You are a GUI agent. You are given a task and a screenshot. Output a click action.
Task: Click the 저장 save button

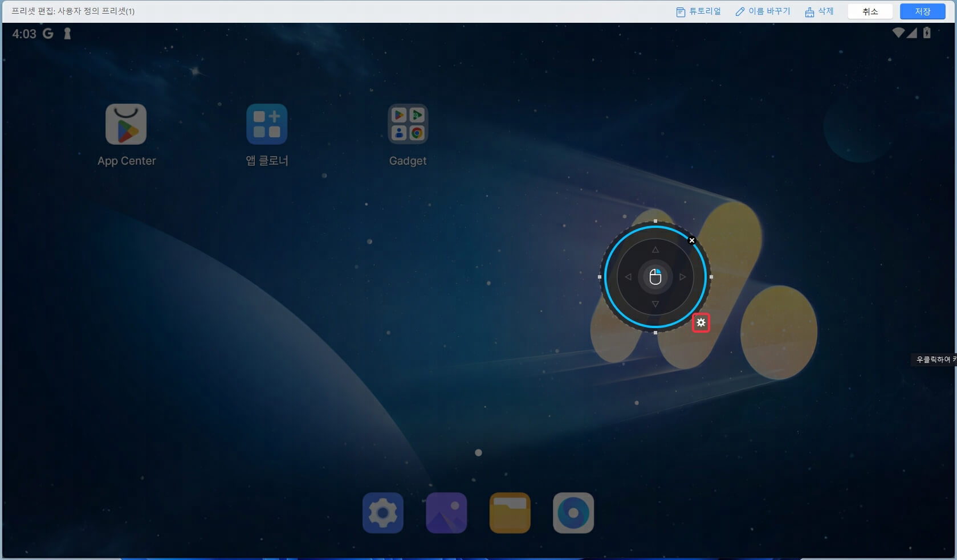[x=923, y=11]
